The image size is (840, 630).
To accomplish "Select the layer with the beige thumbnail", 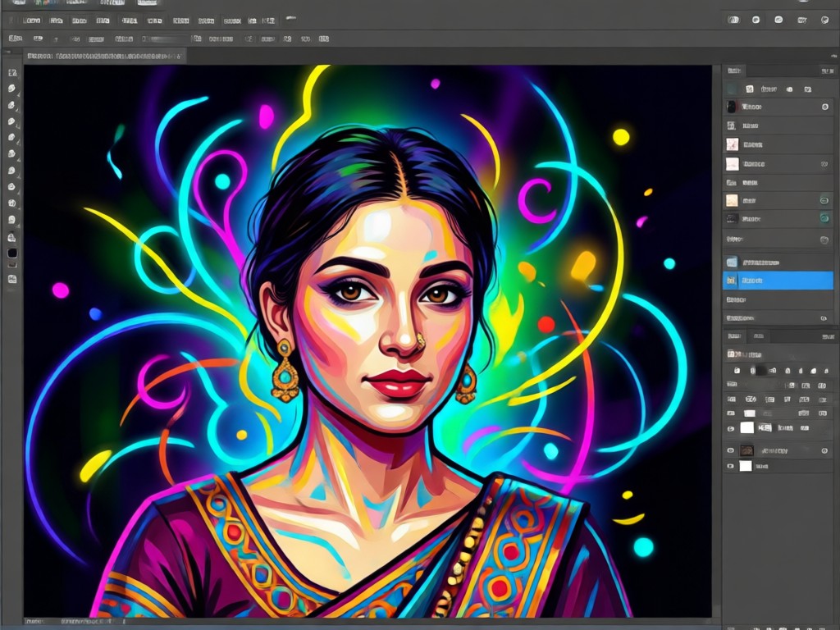I will (x=778, y=200).
